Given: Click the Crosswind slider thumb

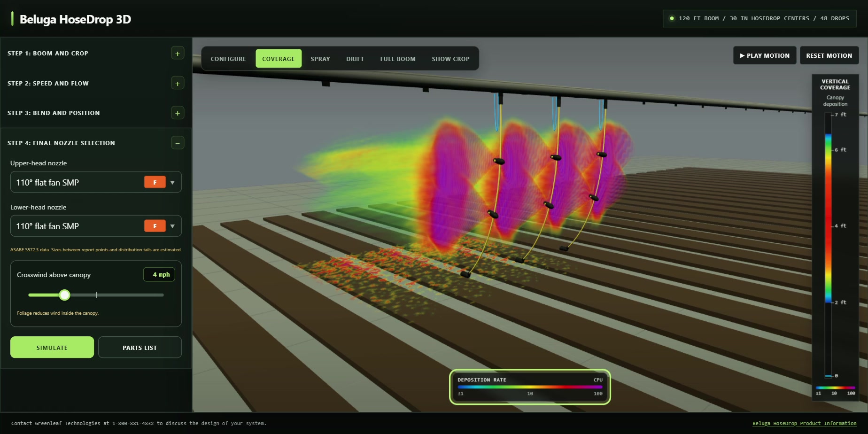Looking at the screenshot, I should pos(65,295).
